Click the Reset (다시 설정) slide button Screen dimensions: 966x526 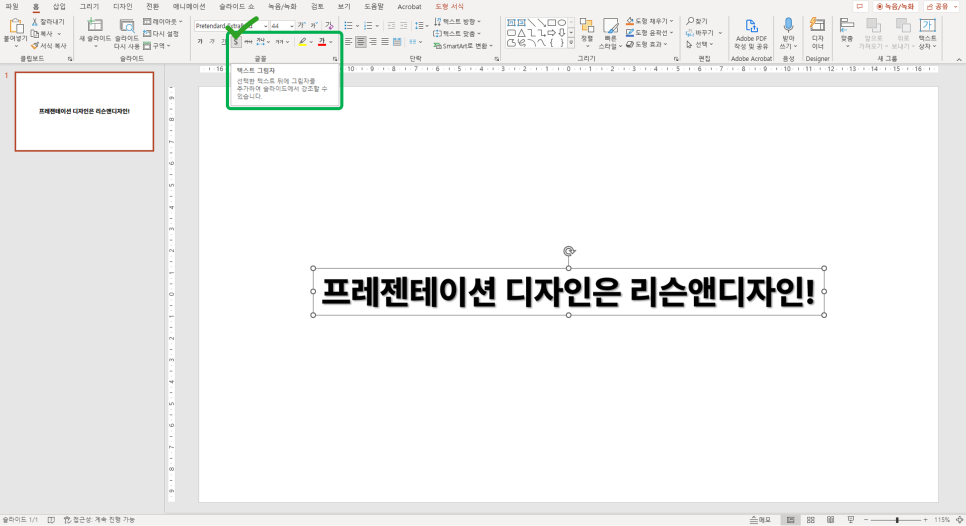161,34
